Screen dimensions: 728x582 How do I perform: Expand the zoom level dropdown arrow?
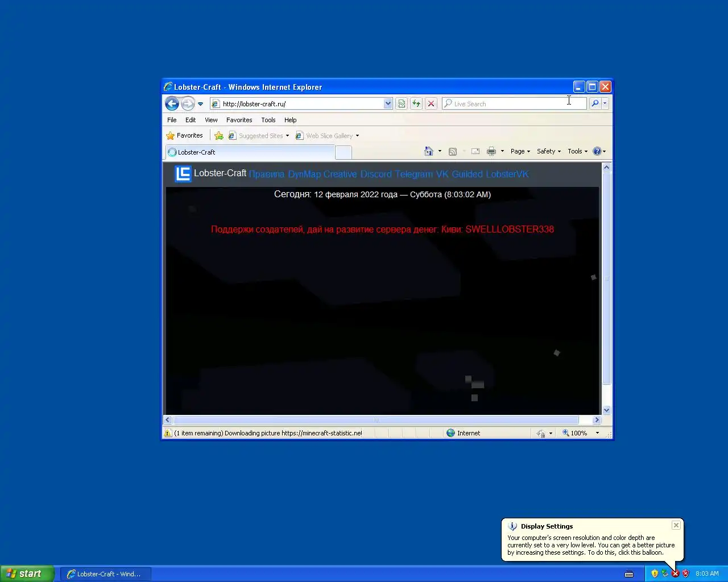(597, 433)
